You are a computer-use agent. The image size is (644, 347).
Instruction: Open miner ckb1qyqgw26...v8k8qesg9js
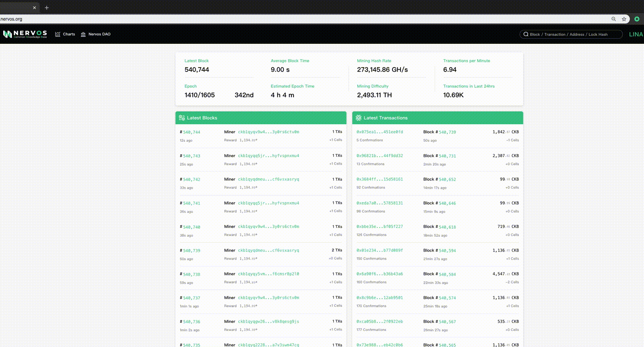268,321
